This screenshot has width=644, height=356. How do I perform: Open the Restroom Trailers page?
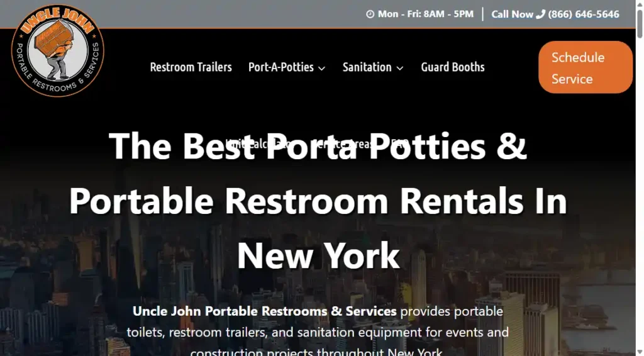[x=191, y=67]
